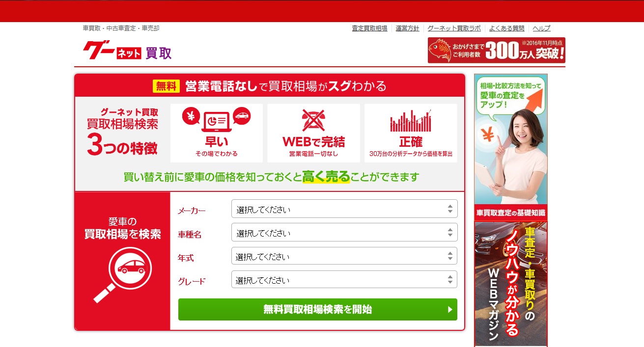Click the crossed-out phone icon for WEBで完結
Screen dimensions: 644x347
313,121
